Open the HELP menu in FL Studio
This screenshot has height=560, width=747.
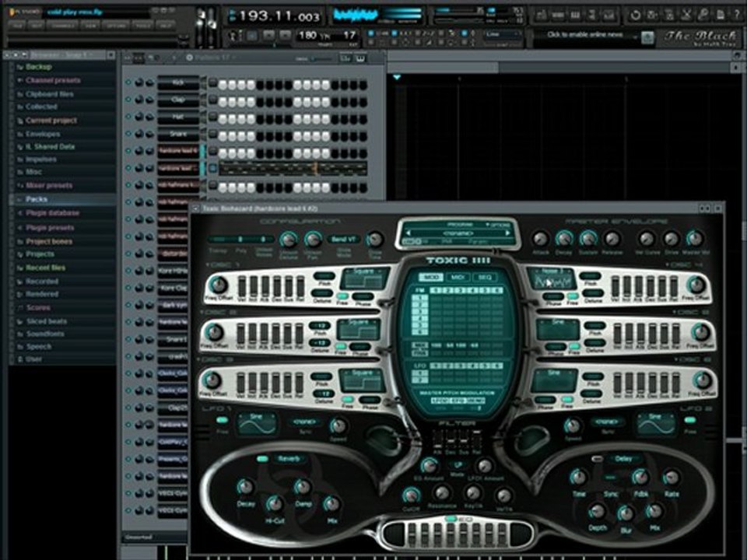165,25
